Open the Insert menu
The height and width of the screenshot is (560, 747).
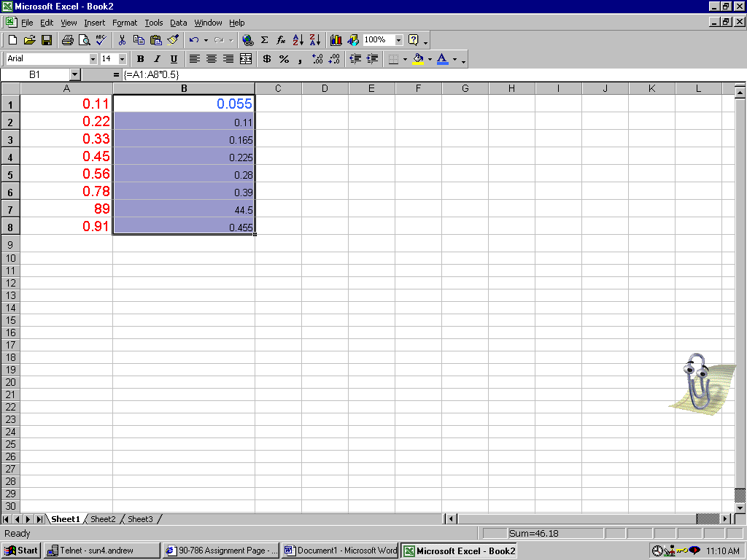94,23
